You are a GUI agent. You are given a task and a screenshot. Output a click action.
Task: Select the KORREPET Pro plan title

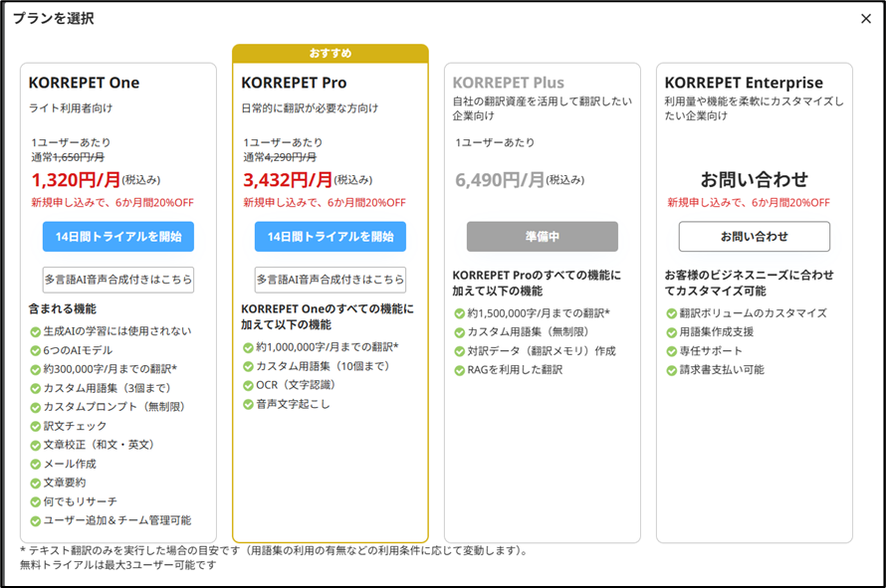(x=295, y=83)
